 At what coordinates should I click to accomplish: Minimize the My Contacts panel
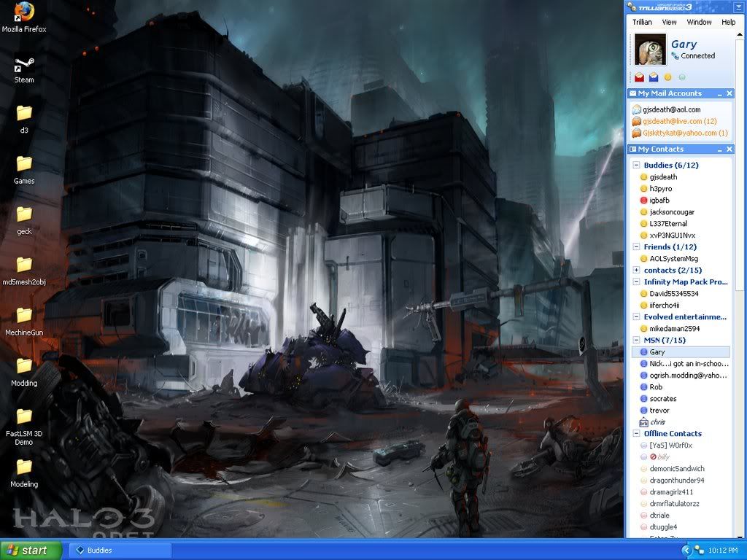tap(720, 149)
